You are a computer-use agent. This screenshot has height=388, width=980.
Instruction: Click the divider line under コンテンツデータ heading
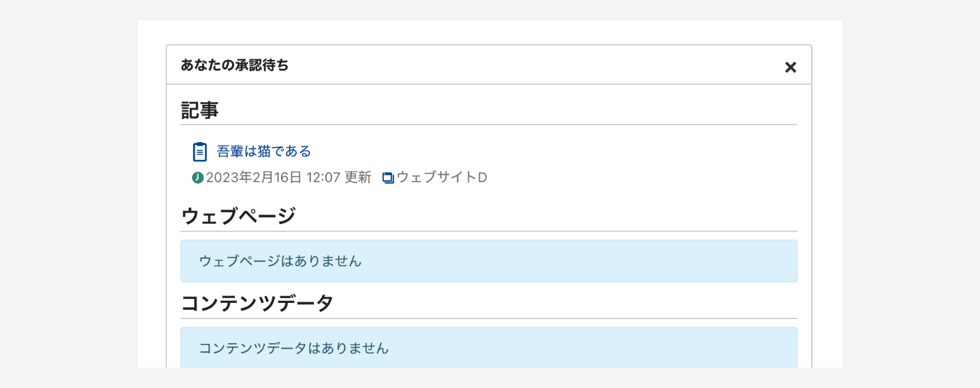pyautogui.click(x=488, y=319)
